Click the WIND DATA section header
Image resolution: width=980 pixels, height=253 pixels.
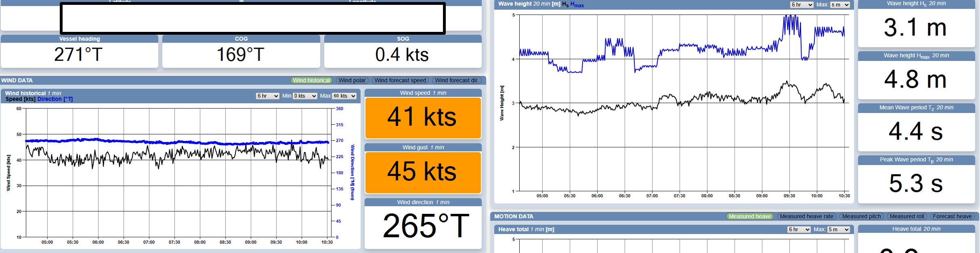coord(17,80)
